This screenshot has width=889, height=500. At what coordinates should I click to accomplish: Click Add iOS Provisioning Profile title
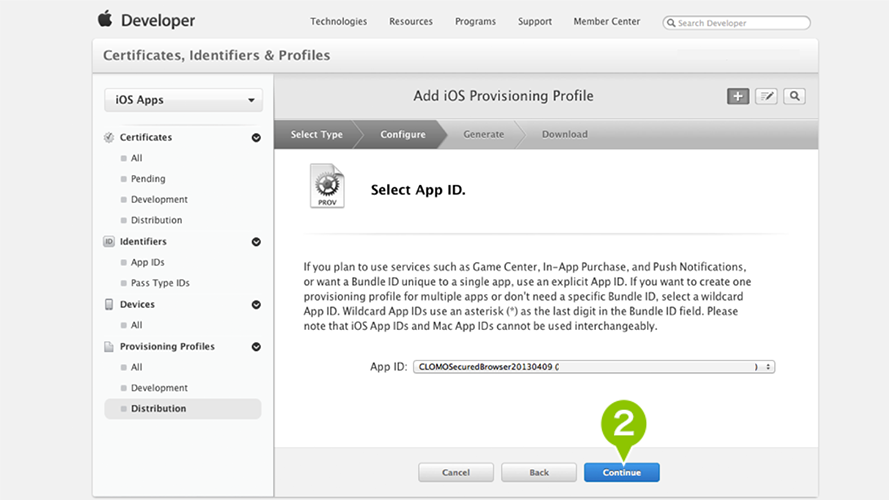tap(503, 96)
